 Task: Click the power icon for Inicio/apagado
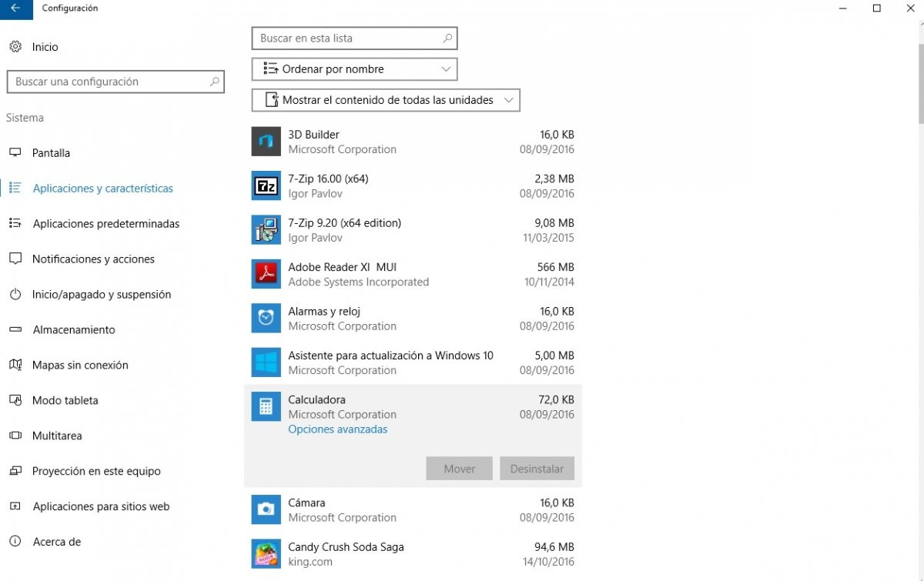[x=15, y=295]
